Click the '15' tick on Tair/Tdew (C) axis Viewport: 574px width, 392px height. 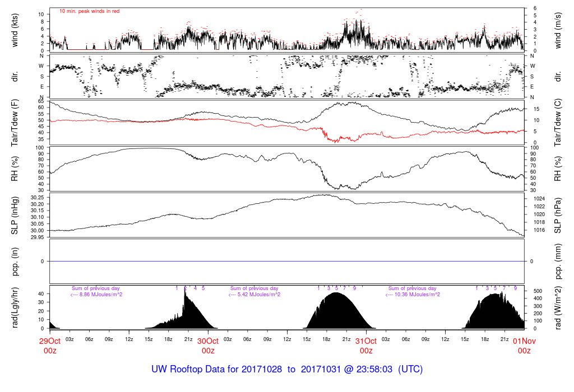(x=536, y=109)
